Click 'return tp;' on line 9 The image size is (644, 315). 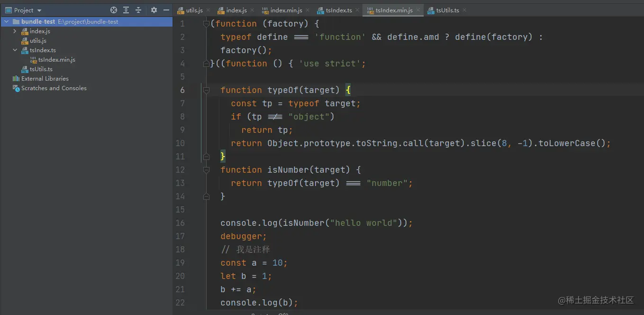[x=267, y=130]
